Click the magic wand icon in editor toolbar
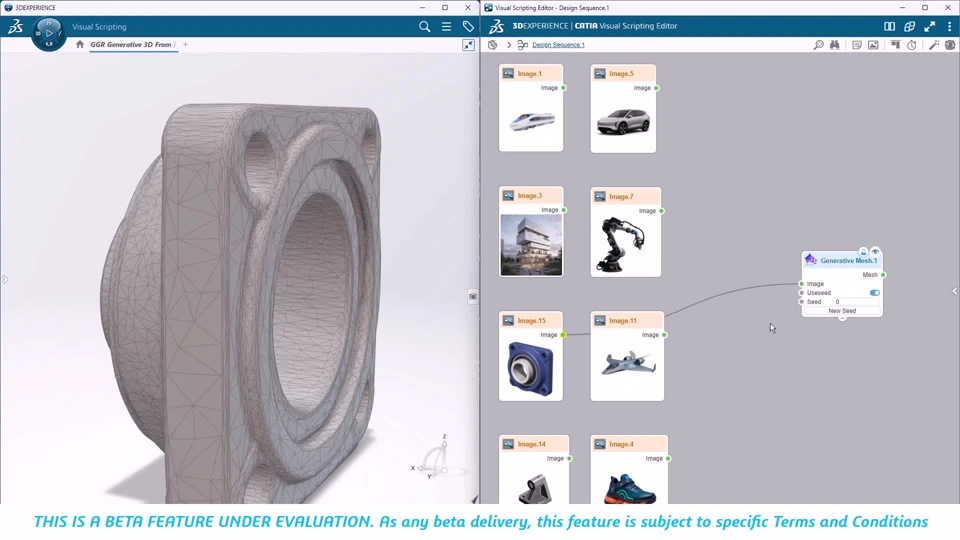960x540 pixels. coord(934,45)
